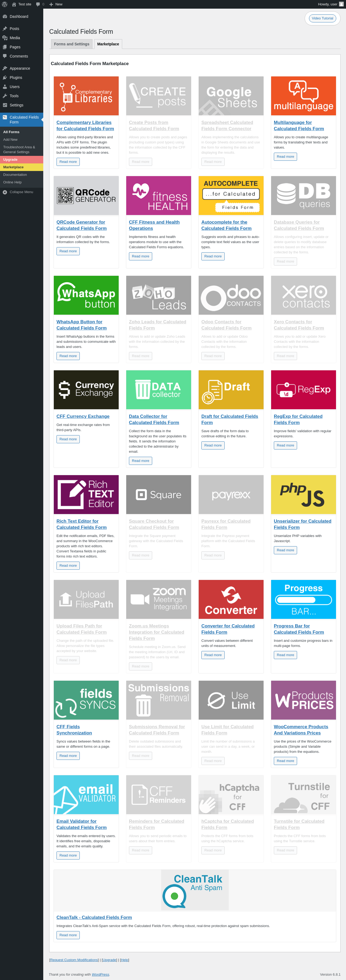Read more about CFF Fitness and Health

point(141,256)
